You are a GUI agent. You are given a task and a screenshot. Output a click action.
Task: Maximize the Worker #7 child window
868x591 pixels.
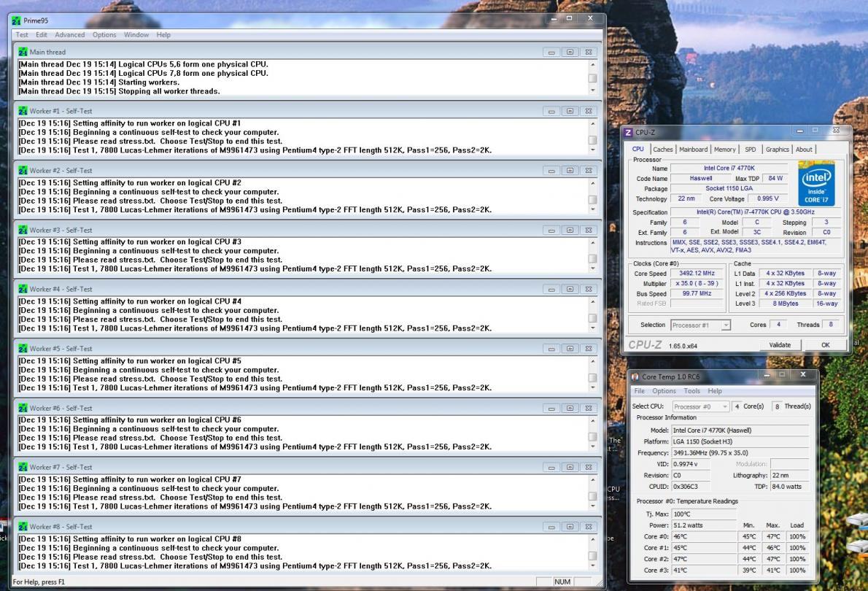570,468
